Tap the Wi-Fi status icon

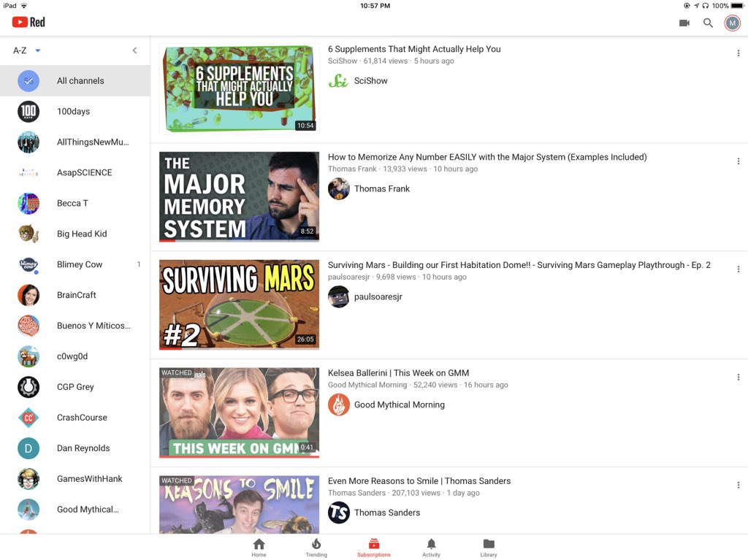click(x=24, y=6)
